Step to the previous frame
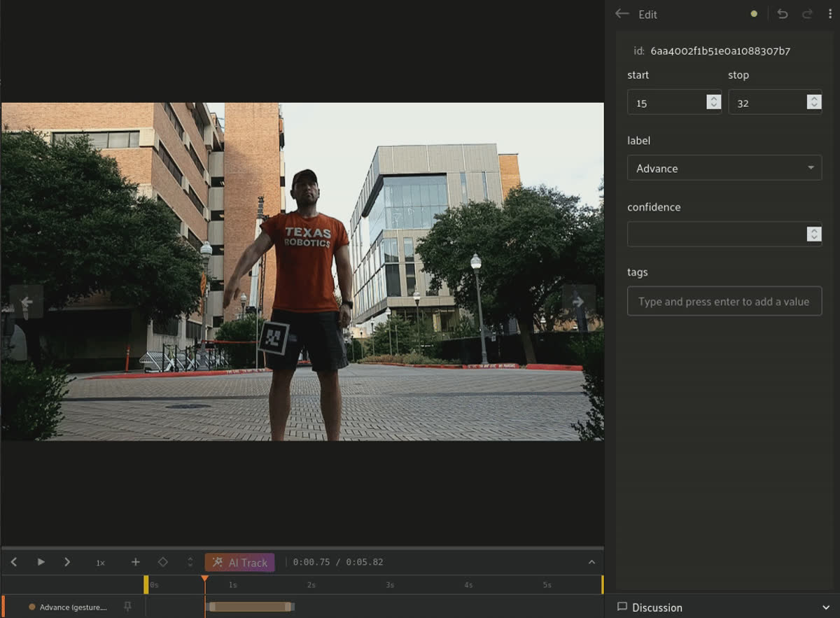This screenshot has height=618, width=840. (x=14, y=562)
